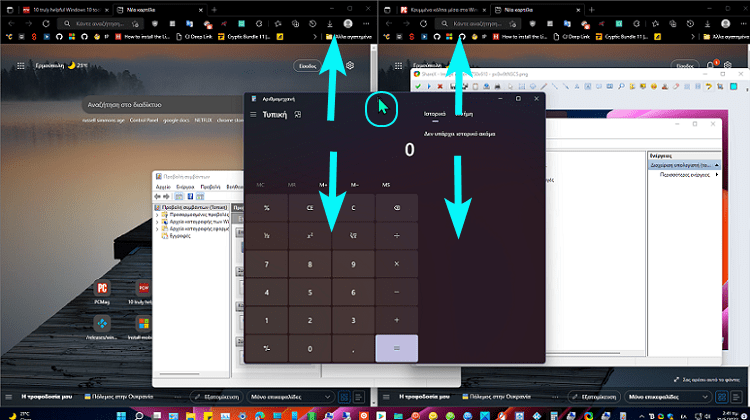Click the backspace key in Calculator
Image resolution: width=750 pixels, height=420 pixels.
coord(397,208)
